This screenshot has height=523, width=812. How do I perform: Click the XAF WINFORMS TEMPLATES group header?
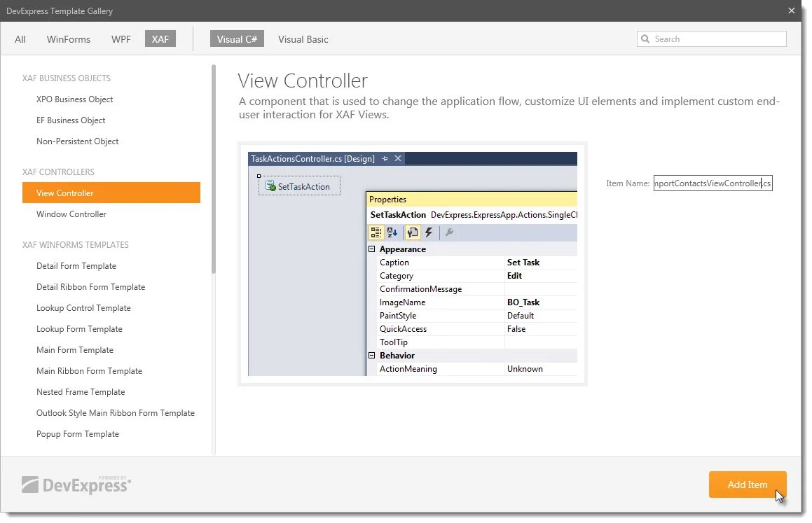pyautogui.click(x=76, y=244)
